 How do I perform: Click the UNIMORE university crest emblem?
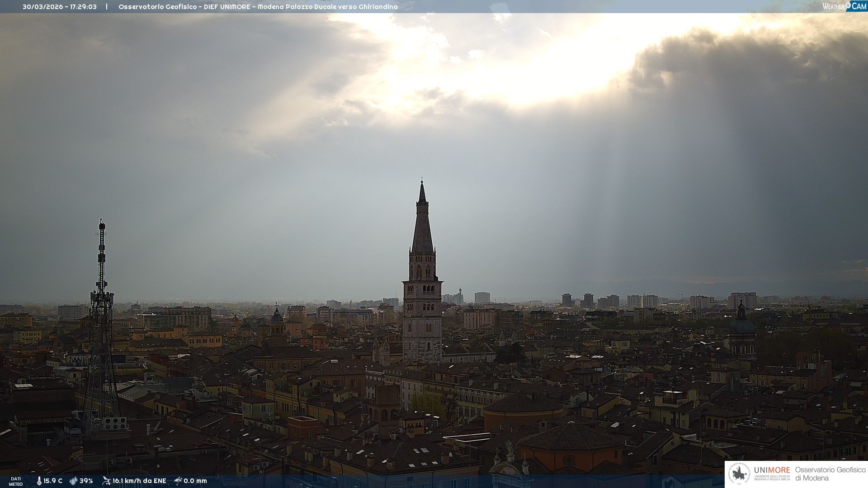point(739,474)
